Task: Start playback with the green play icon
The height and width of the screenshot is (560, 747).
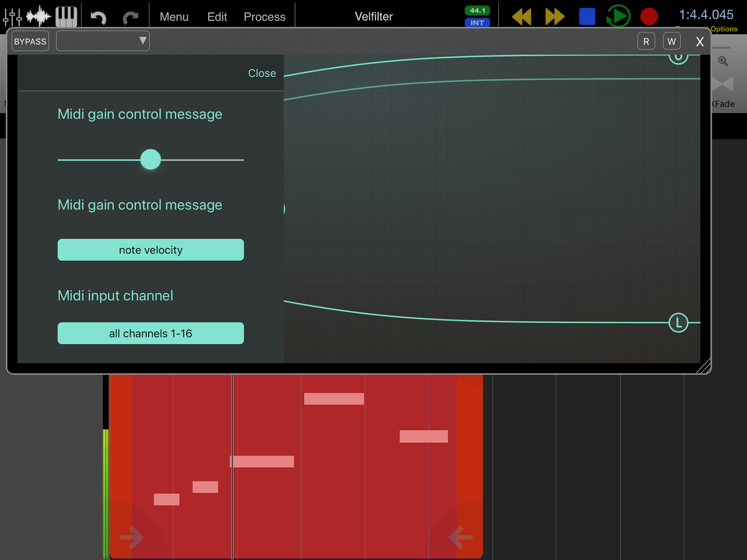Action: coord(618,16)
